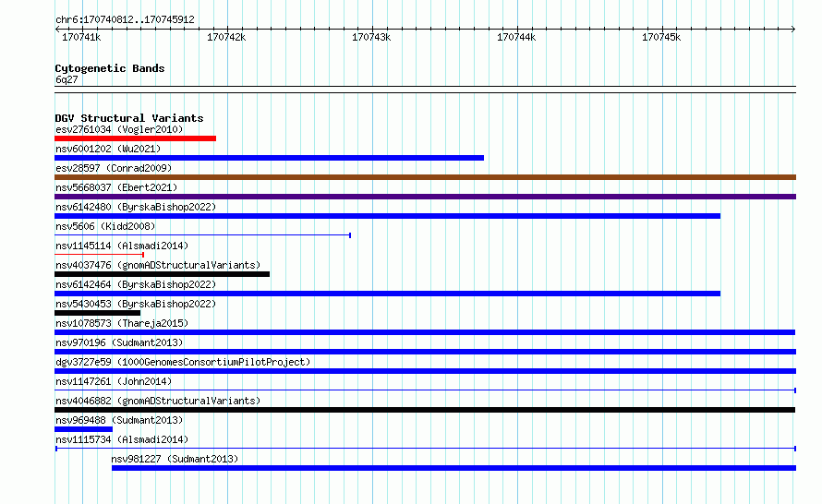This screenshot has height=504, width=822.
Task: Click the nsv970196 (Sudmant2013) label
Action: click(x=119, y=342)
